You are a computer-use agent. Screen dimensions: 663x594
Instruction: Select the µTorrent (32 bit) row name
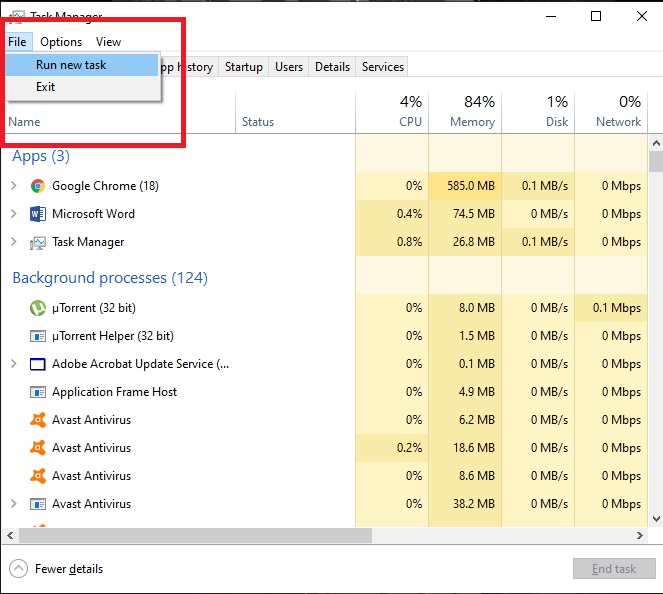click(x=94, y=308)
